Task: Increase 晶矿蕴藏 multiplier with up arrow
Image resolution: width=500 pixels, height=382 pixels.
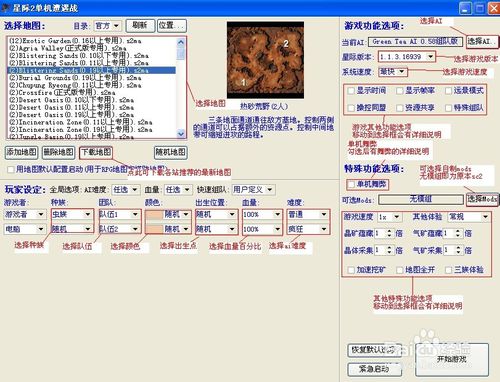Action: (x=389, y=231)
